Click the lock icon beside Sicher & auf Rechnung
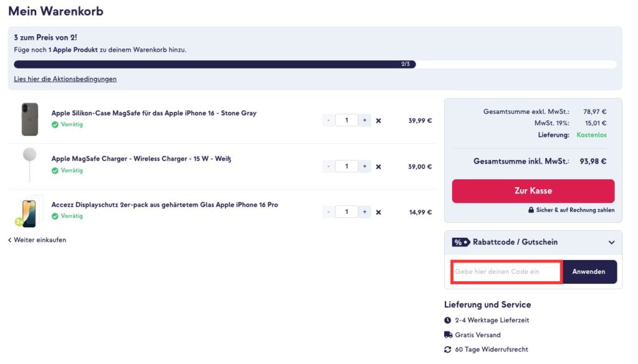 click(x=531, y=210)
